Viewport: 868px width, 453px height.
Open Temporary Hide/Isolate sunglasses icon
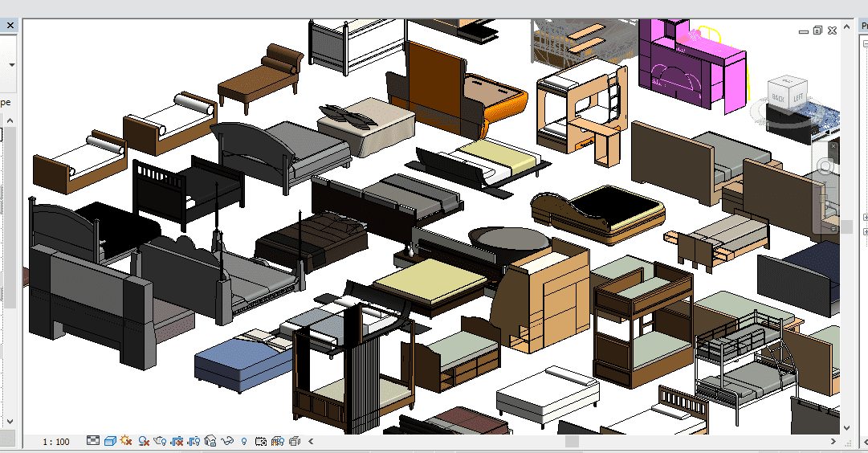[x=227, y=441]
